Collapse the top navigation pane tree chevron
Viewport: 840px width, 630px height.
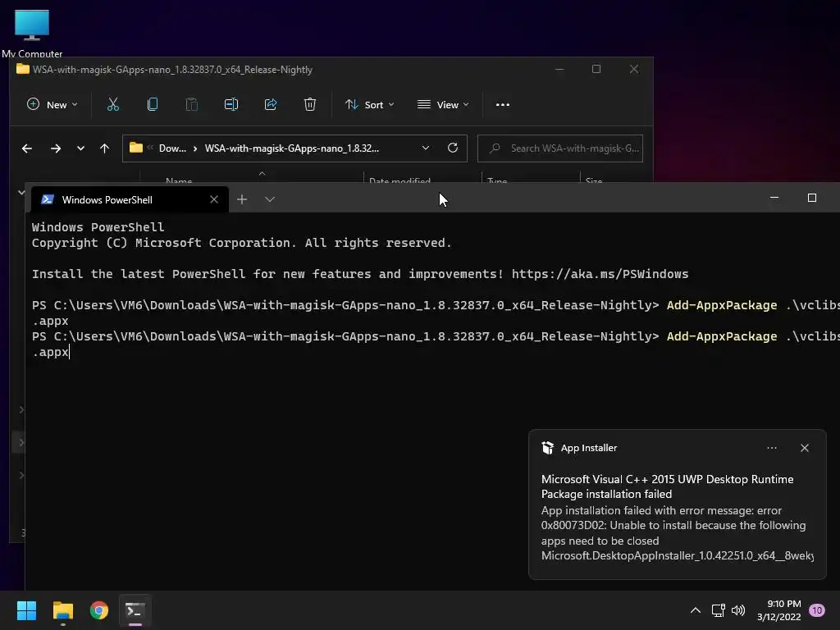[21, 192]
